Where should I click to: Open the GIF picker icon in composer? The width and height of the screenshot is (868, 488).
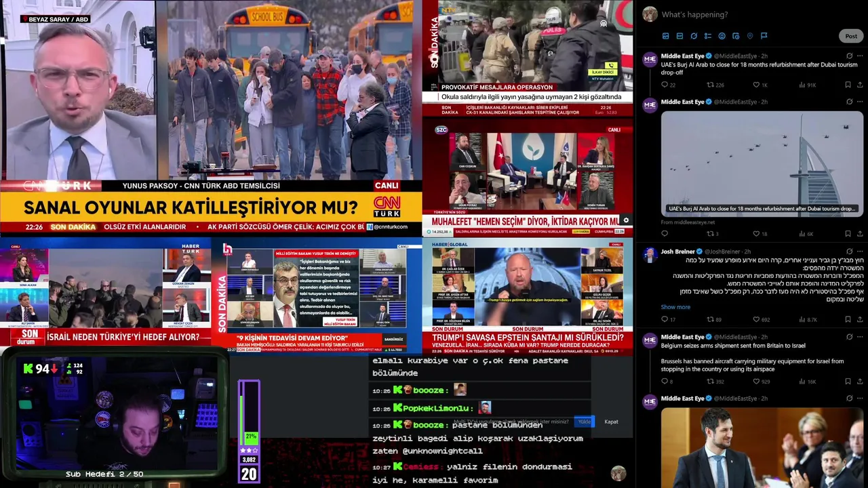(679, 36)
